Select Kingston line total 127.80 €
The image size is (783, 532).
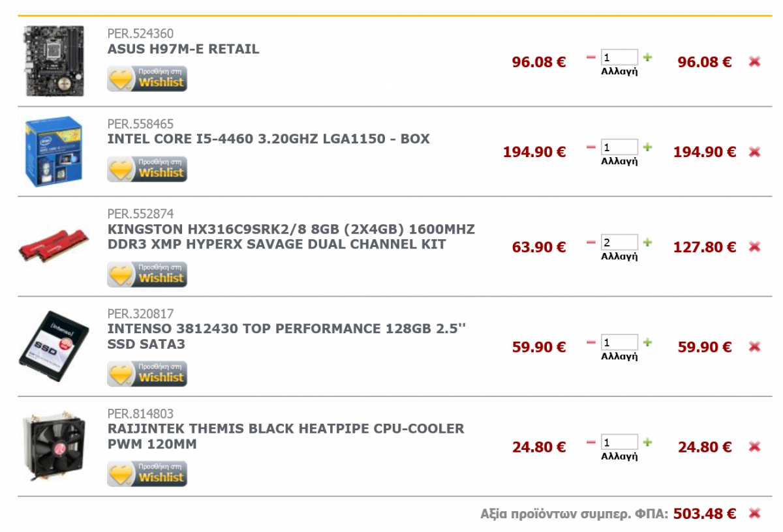pos(705,247)
